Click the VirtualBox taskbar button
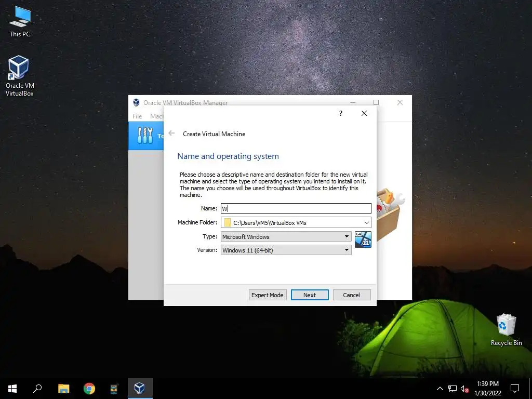 (140, 389)
